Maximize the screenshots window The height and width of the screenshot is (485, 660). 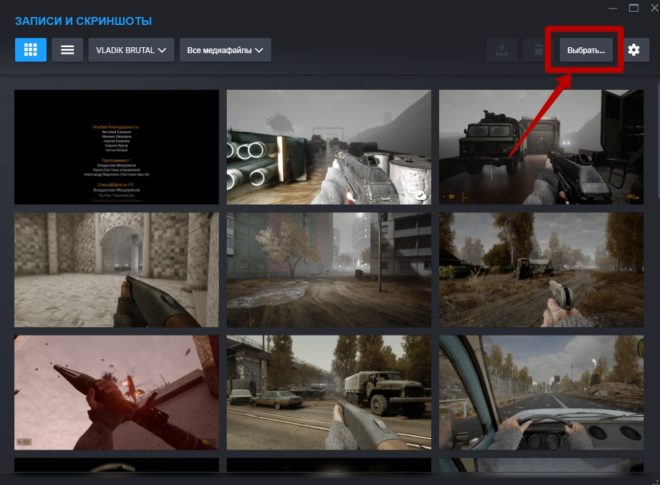(x=633, y=8)
